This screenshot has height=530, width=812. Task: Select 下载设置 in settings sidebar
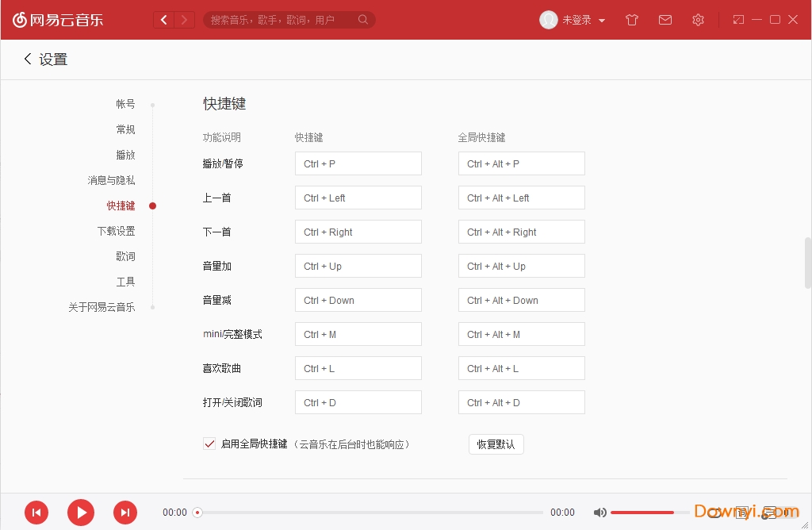click(116, 231)
